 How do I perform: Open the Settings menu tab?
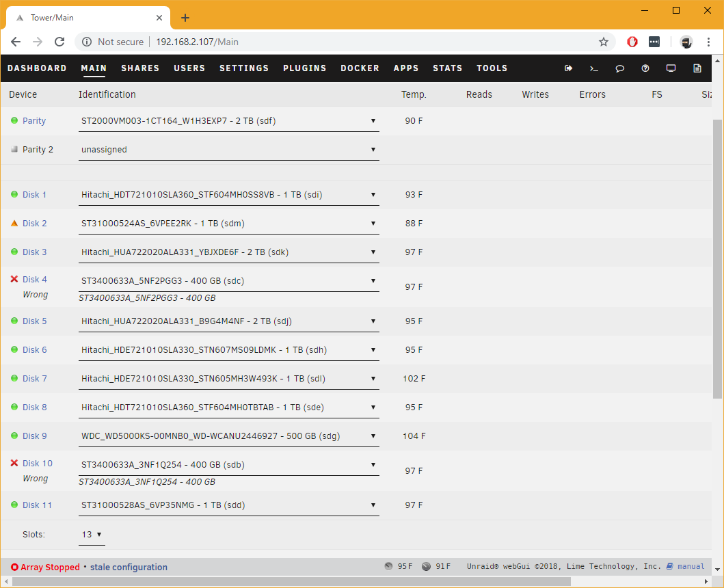(x=244, y=68)
